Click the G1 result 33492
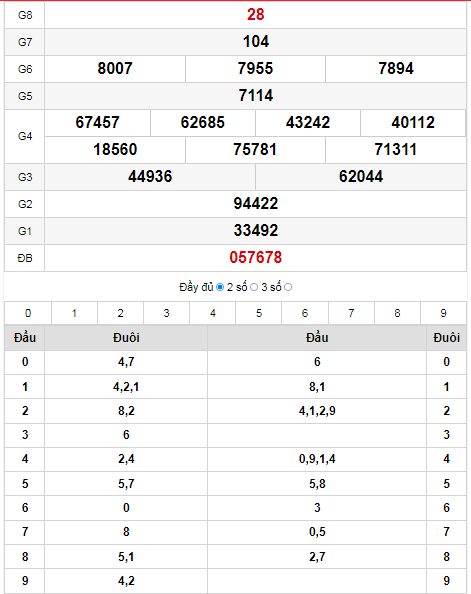Viewport: 471px width, 594px height. [x=256, y=230]
